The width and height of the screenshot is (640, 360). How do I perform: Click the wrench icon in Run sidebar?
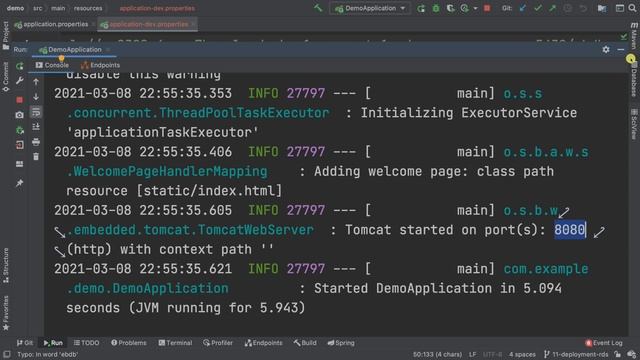20,81
